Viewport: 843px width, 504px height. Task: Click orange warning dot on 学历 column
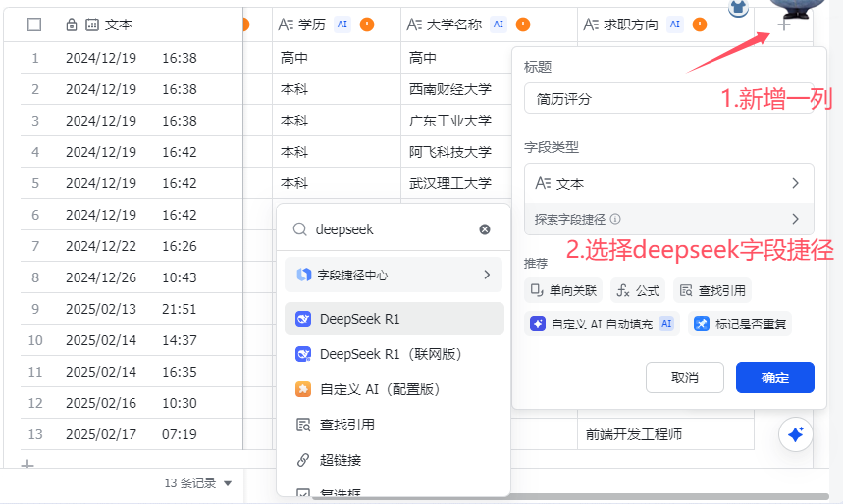[367, 25]
